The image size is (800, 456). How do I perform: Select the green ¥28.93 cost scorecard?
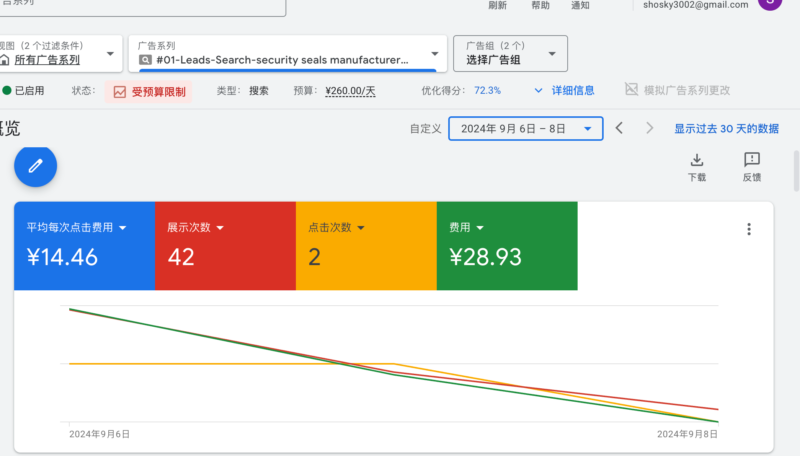(x=507, y=246)
